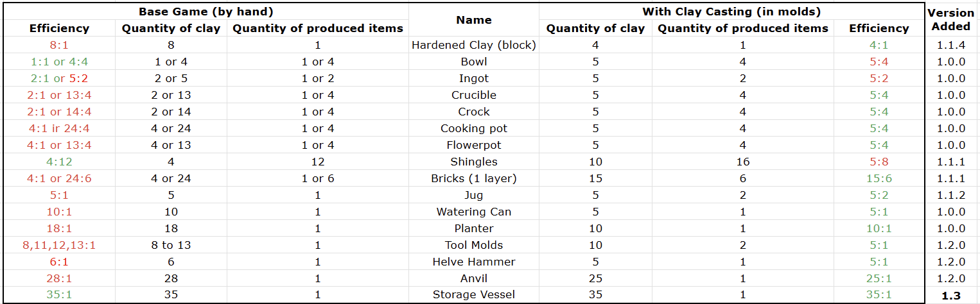This screenshot has width=980, height=304.
Task: Select the 'Tool Molds' cell
Action: coord(473,245)
